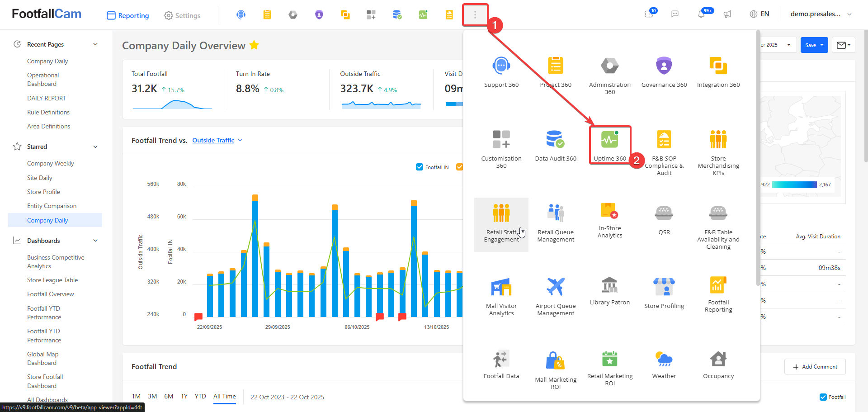Image resolution: width=868 pixels, height=412 pixels.
Task: Select the YTD range tab
Action: coord(200,397)
